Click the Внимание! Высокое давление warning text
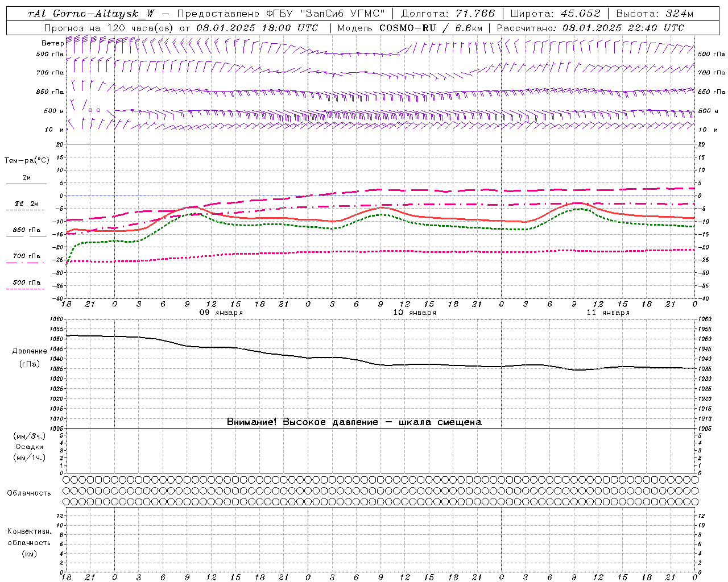The image size is (728, 582). click(354, 422)
